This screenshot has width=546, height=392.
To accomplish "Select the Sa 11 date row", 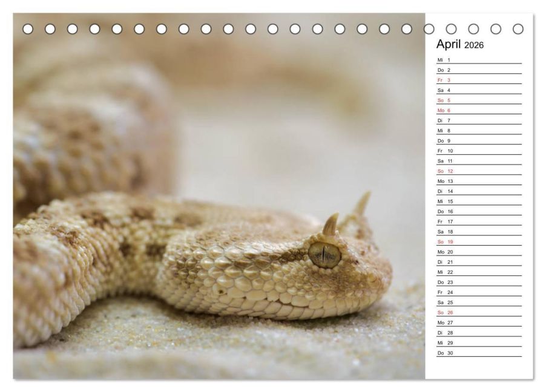I will pos(478,161).
